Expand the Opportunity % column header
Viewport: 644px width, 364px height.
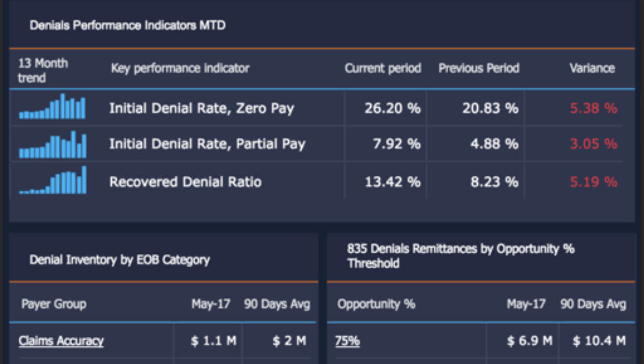point(376,304)
